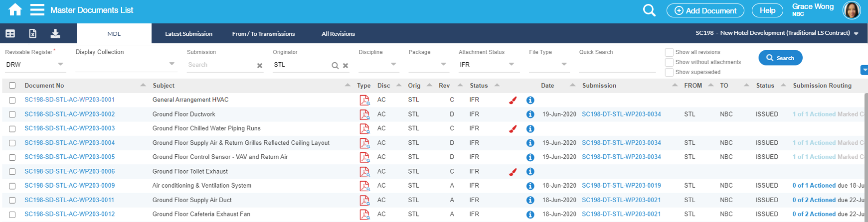Expand the Discipline filter dropdown
868x222 pixels.
(x=393, y=64)
